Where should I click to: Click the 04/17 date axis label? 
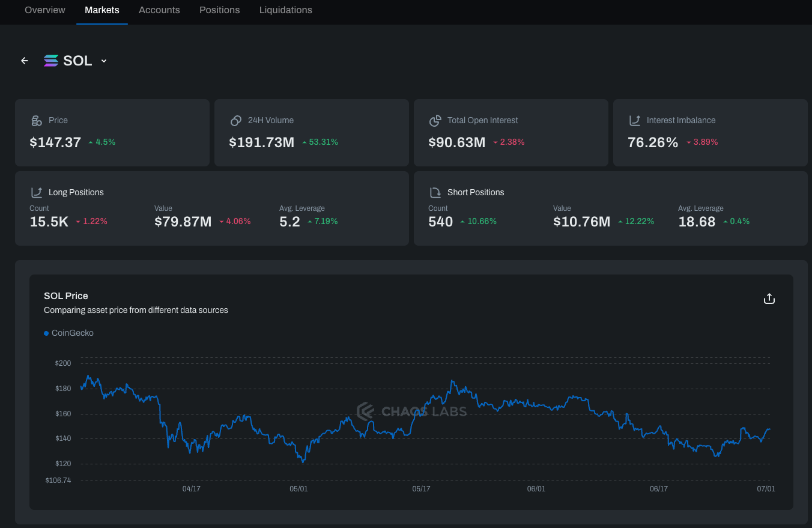pos(192,489)
